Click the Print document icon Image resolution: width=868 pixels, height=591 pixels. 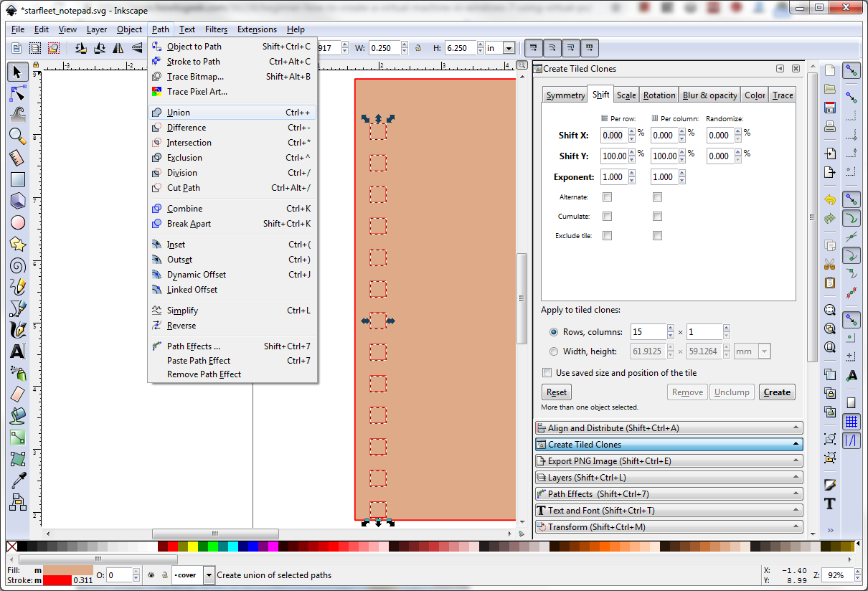pyautogui.click(x=830, y=127)
